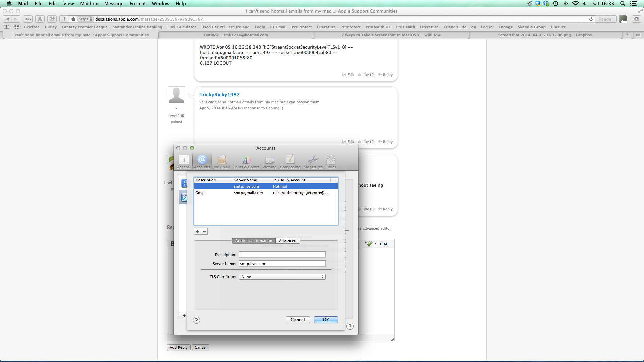
Task: Click the Spotlight search icon
Action: [x=623, y=4]
